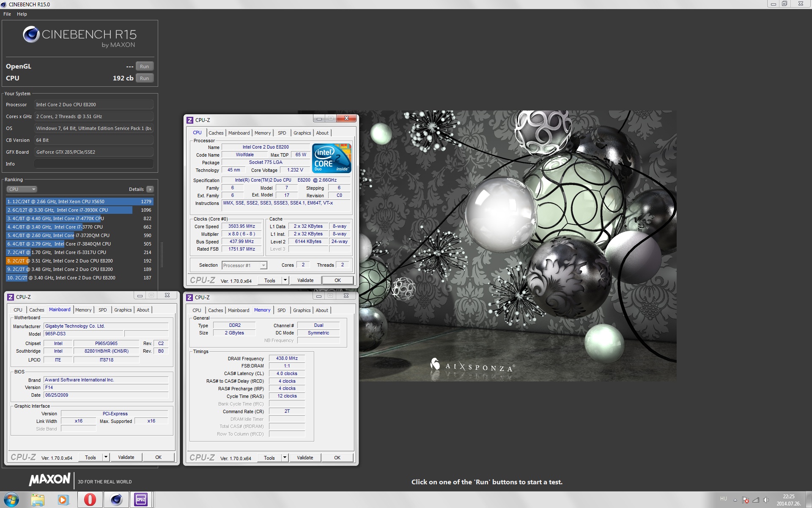
Task: Switch to Cinebench taskbar icon
Action: 116,500
